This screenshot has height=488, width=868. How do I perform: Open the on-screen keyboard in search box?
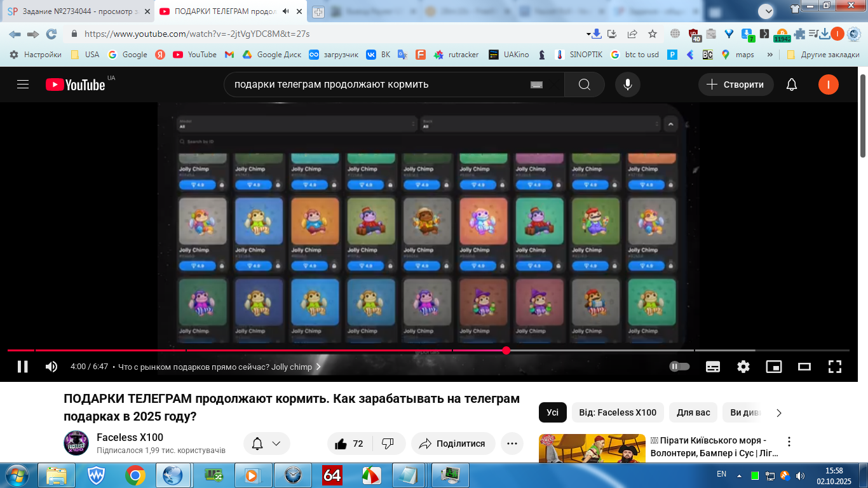pyautogui.click(x=536, y=85)
